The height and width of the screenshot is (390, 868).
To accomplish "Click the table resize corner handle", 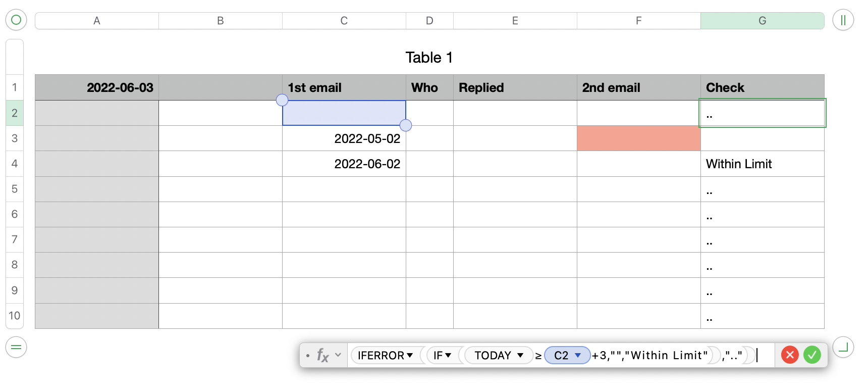I will coord(843,347).
